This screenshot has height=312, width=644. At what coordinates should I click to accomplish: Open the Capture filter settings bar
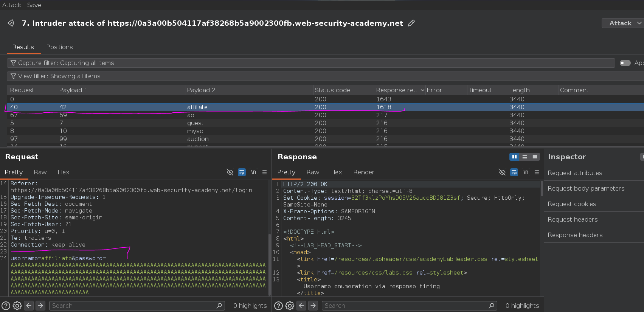[x=311, y=63]
